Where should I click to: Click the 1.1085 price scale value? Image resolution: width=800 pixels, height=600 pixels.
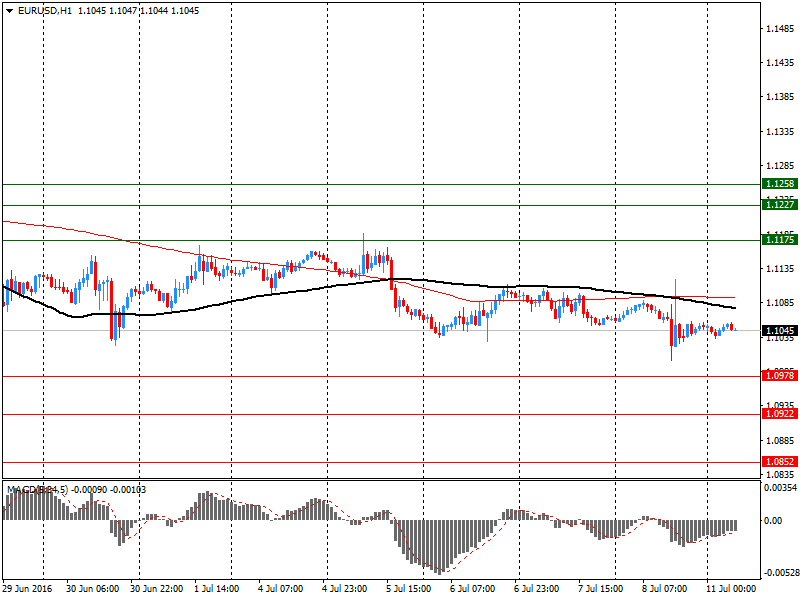pyautogui.click(x=780, y=303)
